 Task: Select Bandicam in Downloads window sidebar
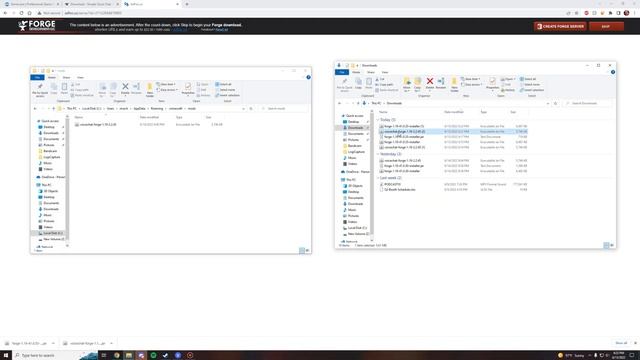354,146
